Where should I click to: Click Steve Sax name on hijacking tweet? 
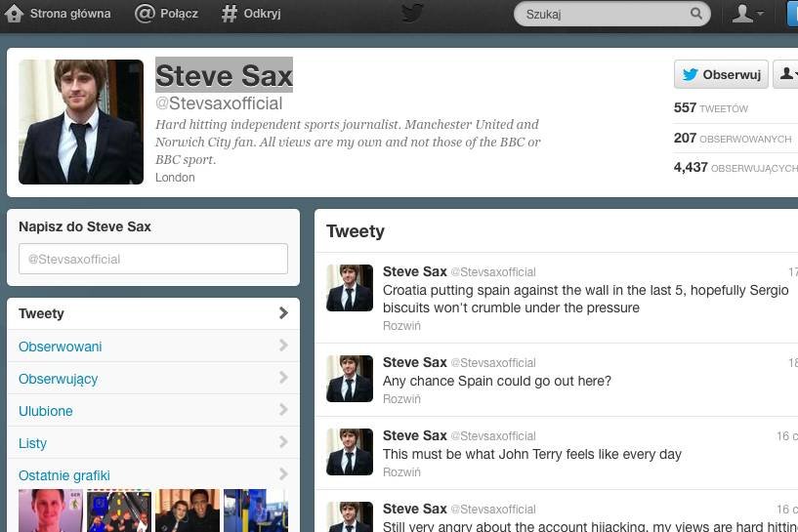click(x=415, y=509)
